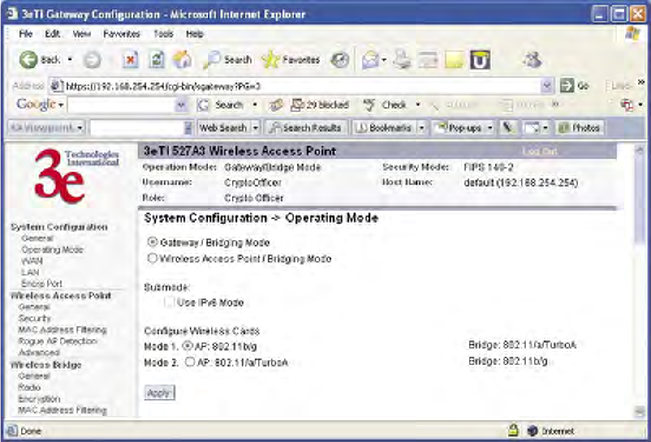651x442 pixels.
Task: Open the Tools menu
Action: point(163,34)
